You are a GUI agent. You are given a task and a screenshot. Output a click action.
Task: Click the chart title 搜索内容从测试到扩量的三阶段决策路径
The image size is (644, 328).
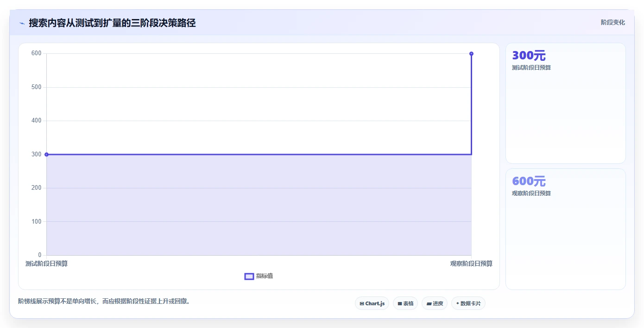click(112, 23)
